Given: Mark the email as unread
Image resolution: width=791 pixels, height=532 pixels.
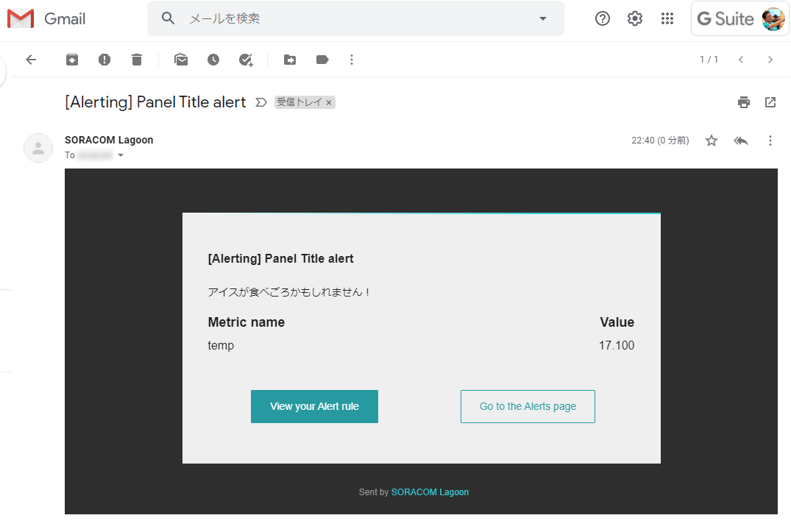Looking at the screenshot, I should pyautogui.click(x=181, y=60).
